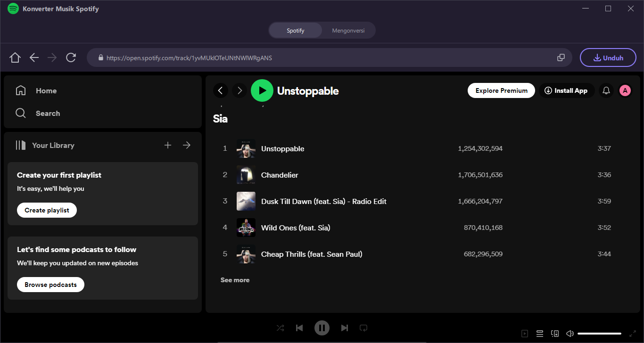Reload the page with refresh icon
Viewport: 644px width, 343px height.
coord(71,57)
